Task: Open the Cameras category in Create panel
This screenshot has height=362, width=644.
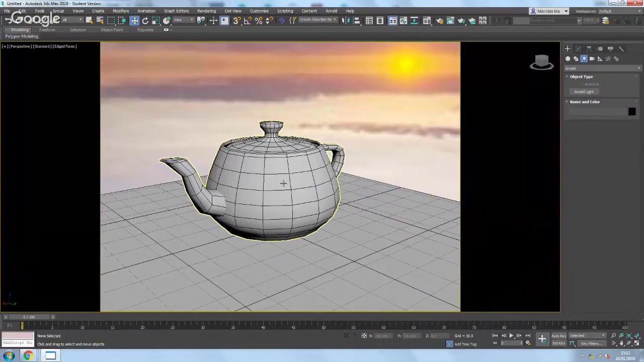Action: 592,59
